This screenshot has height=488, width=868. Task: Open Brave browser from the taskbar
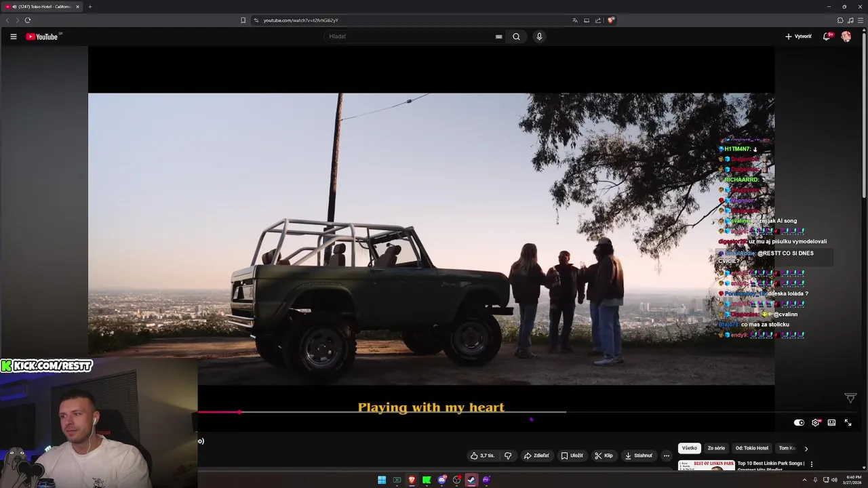pos(412,480)
